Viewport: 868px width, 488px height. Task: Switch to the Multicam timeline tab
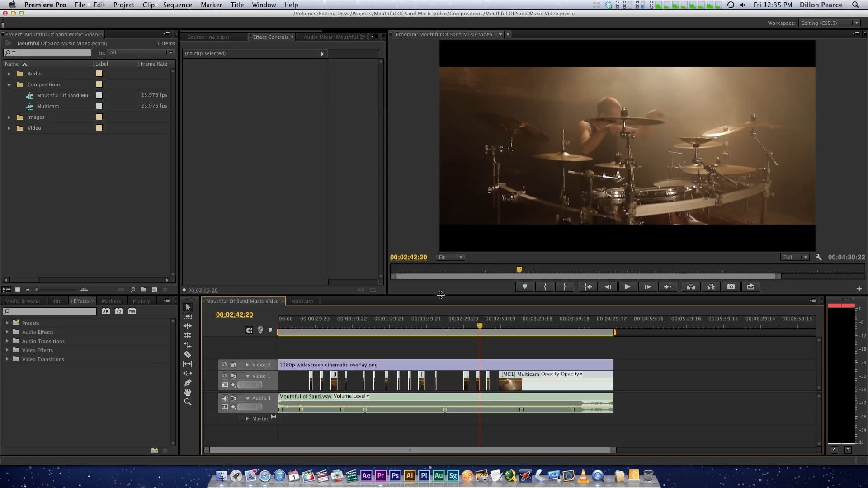(x=302, y=301)
